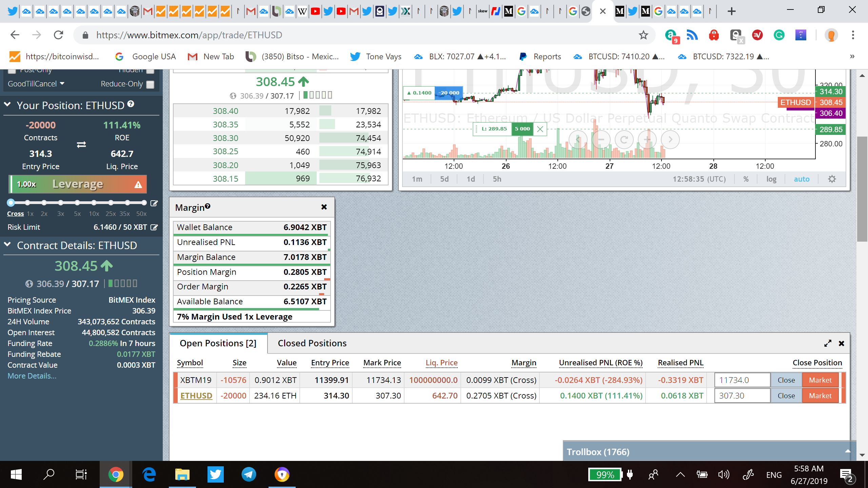The image size is (868, 488).
Task: Open the Chrome menu three dots
Action: point(853,35)
